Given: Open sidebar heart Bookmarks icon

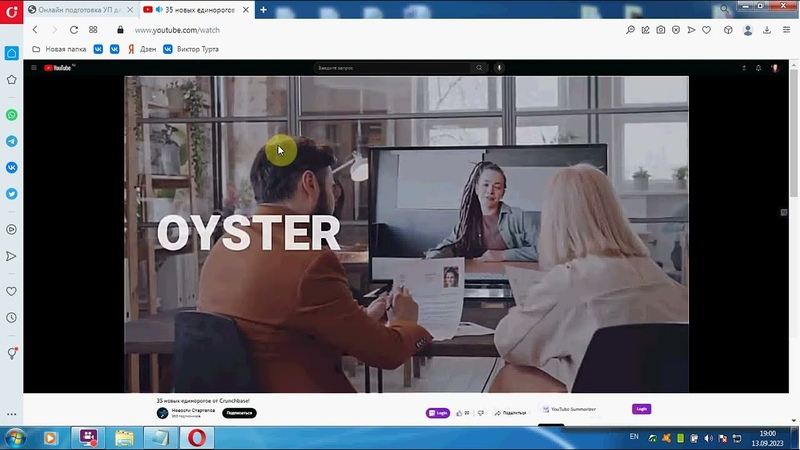Looking at the screenshot, I should point(11,291).
